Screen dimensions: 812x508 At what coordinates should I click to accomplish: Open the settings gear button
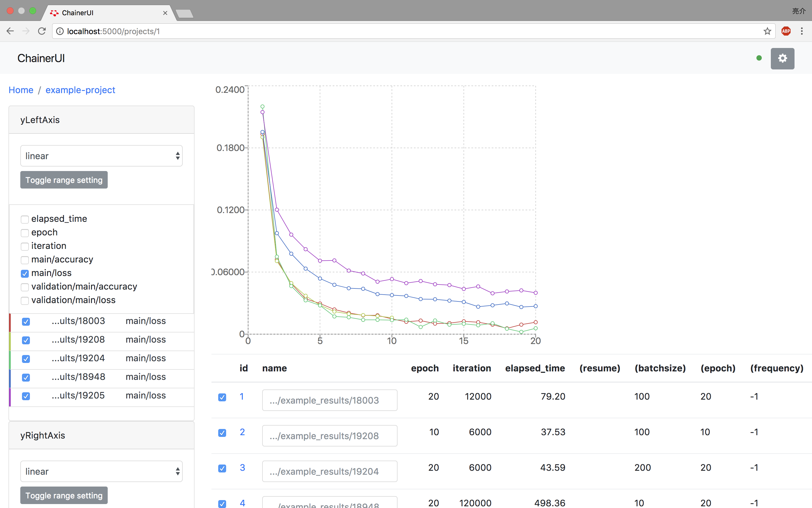(x=782, y=58)
